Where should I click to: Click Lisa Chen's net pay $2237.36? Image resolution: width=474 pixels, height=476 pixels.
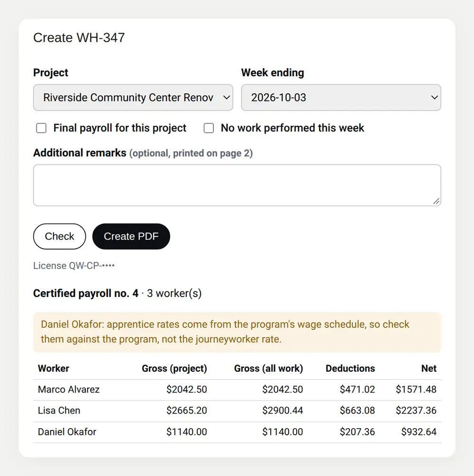416,411
